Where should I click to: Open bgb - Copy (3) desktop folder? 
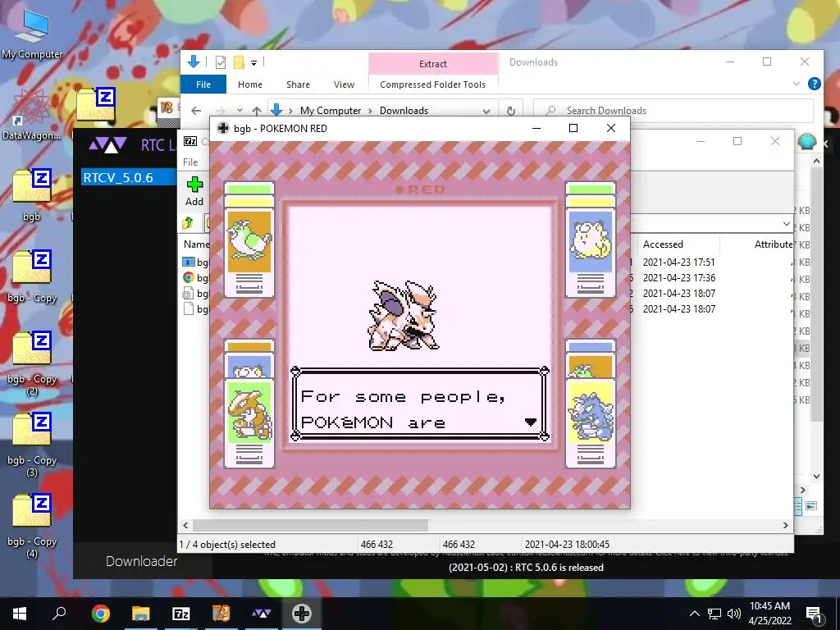32,445
